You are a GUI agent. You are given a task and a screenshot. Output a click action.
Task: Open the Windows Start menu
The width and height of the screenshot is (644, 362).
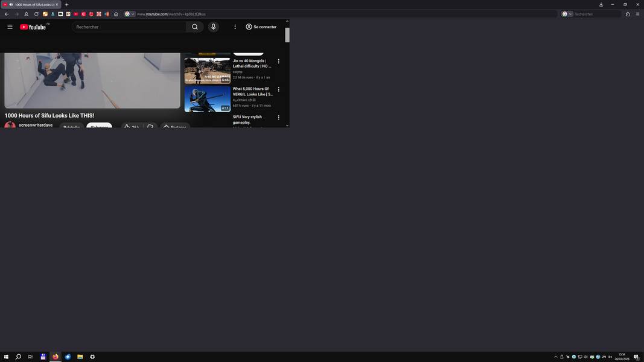(x=6, y=357)
